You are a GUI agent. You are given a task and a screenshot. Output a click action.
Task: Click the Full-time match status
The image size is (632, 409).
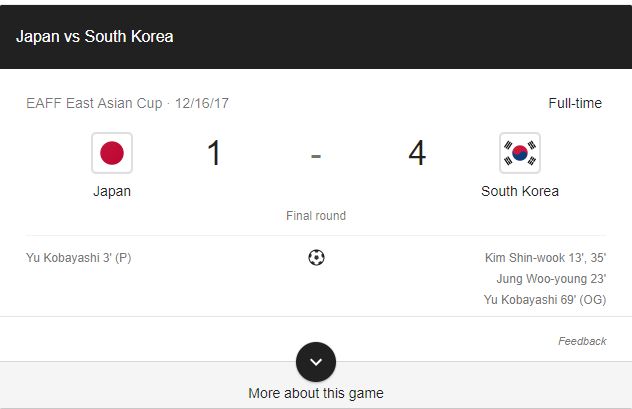point(575,103)
